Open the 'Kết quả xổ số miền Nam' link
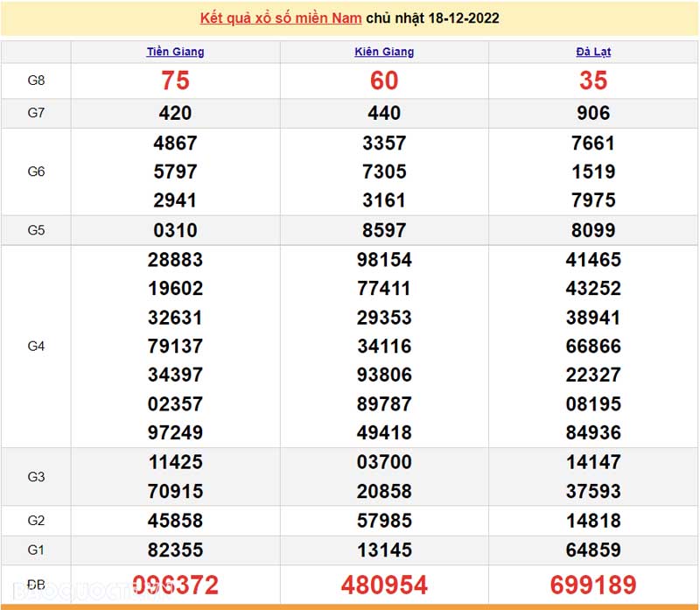This screenshot has width=700, height=610. click(x=280, y=18)
